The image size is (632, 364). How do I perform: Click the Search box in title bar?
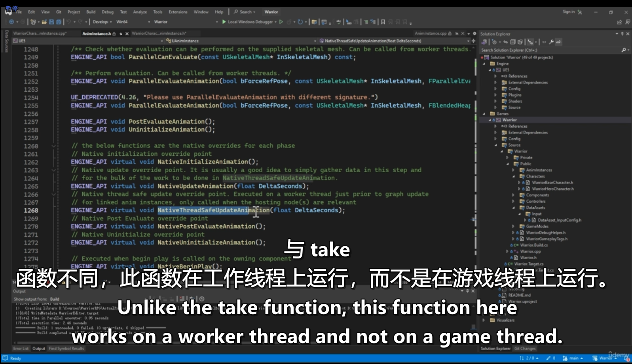click(x=245, y=12)
